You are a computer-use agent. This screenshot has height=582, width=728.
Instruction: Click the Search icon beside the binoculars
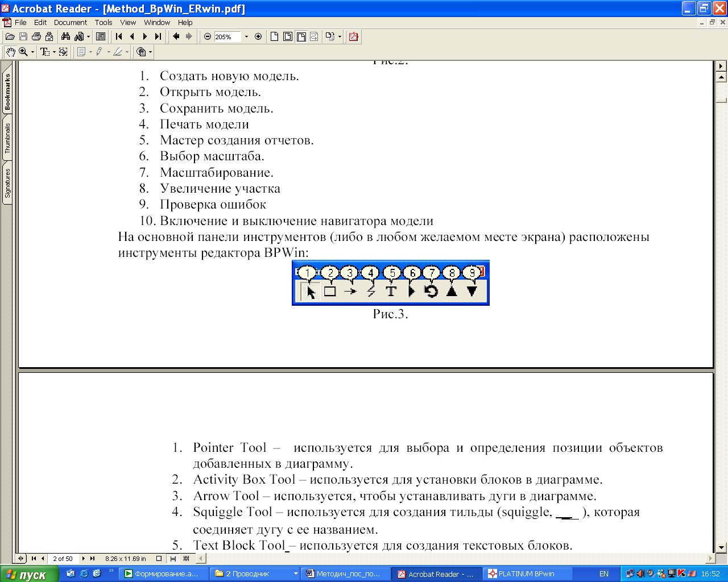(x=78, y=37)
